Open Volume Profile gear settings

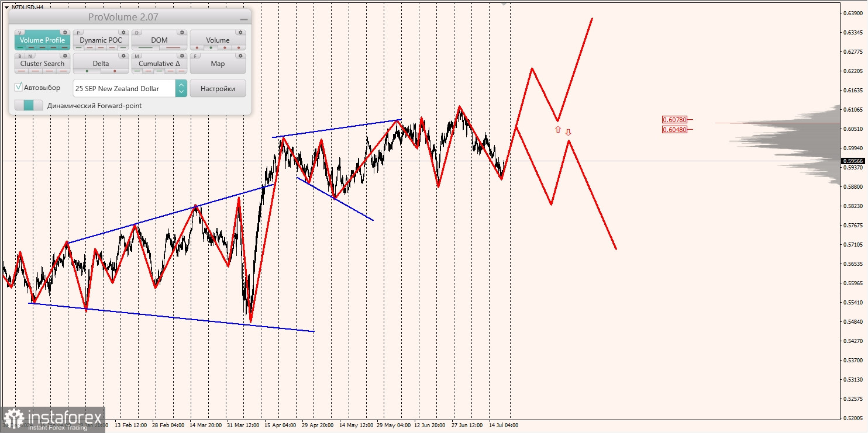pyautogui.click(x=65, y=33)
